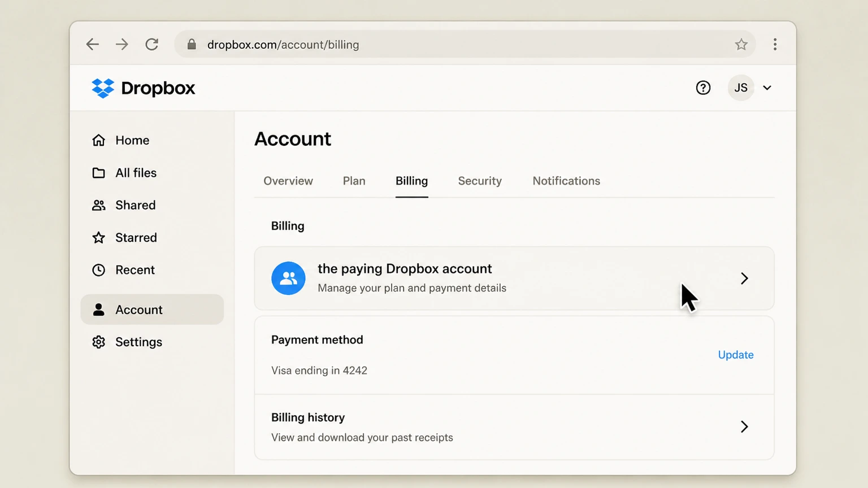The height and width of the screenshot is (488, 868).
Task: Click the padlock site info icon
Action: pyautogui.click(x=192, y=44)
